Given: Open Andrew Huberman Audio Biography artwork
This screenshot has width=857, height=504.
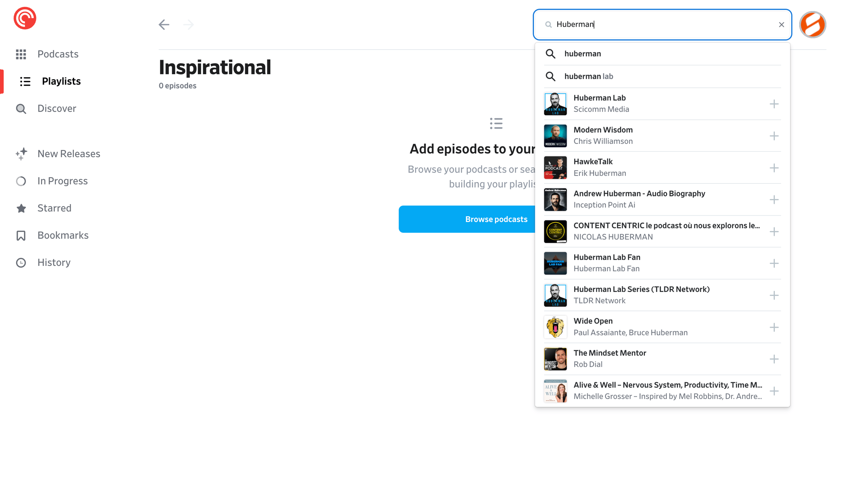Looking at the screenshot, I should [x=555, y=200].
